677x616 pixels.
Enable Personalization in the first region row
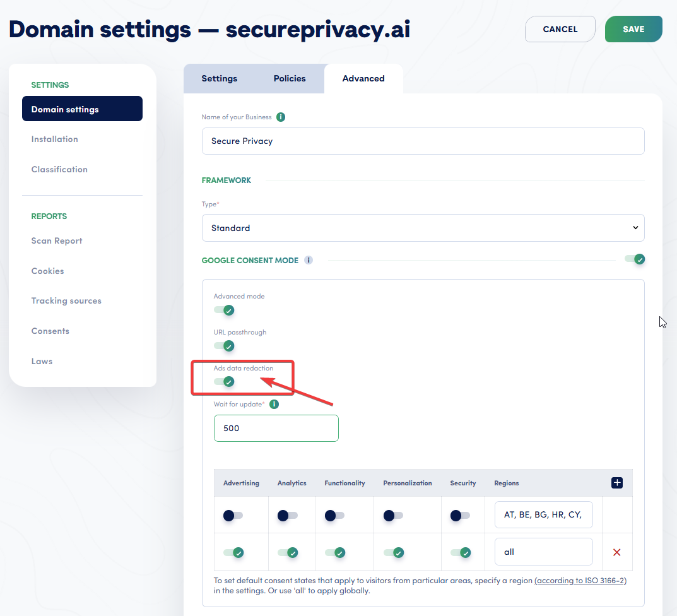click(x=392, y=515)
